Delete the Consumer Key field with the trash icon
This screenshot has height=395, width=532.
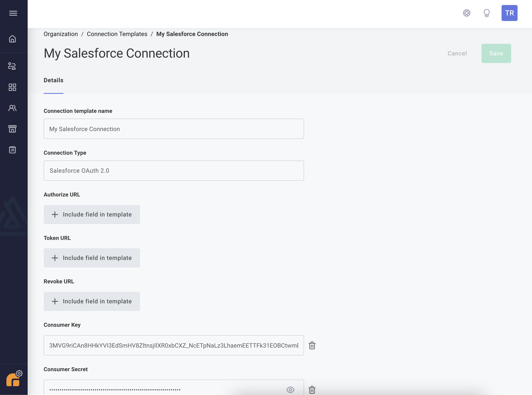[312, 345]
